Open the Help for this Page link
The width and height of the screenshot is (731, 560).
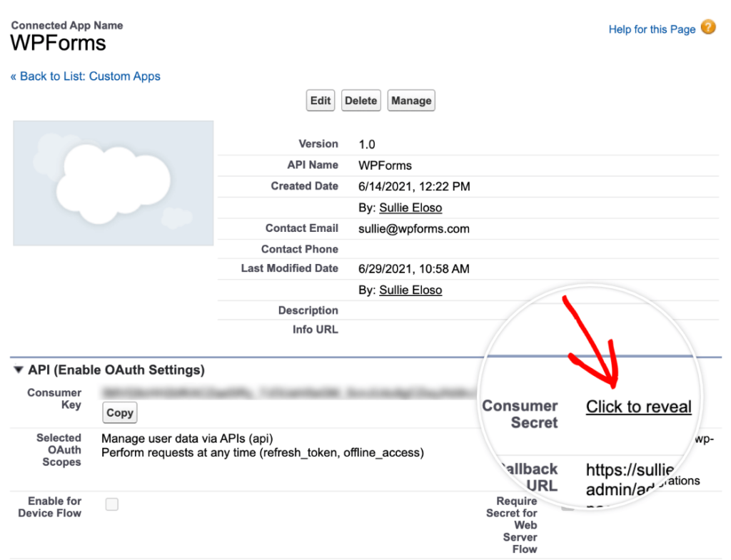tap(652, 29)
